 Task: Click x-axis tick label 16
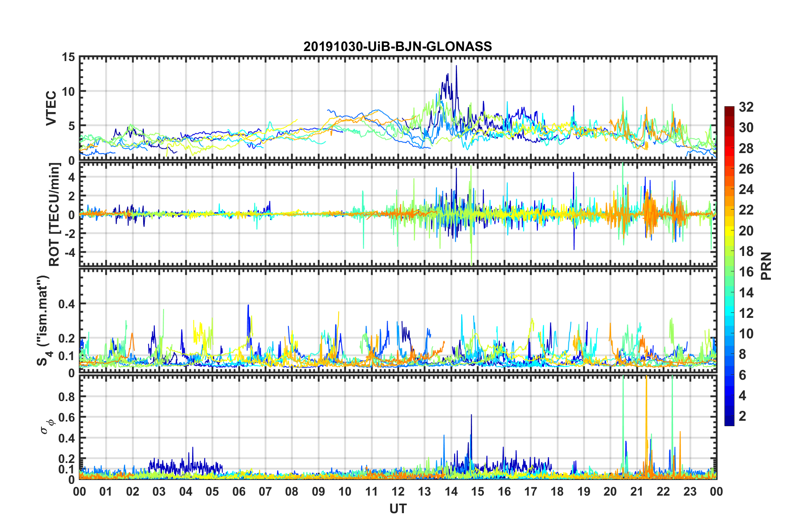(x=504, y=492)
